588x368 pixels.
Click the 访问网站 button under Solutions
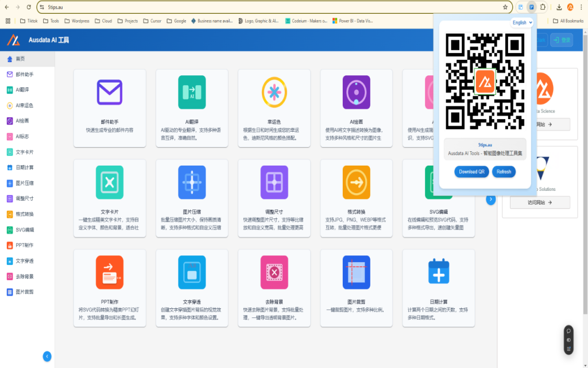[x=540, y=202]
